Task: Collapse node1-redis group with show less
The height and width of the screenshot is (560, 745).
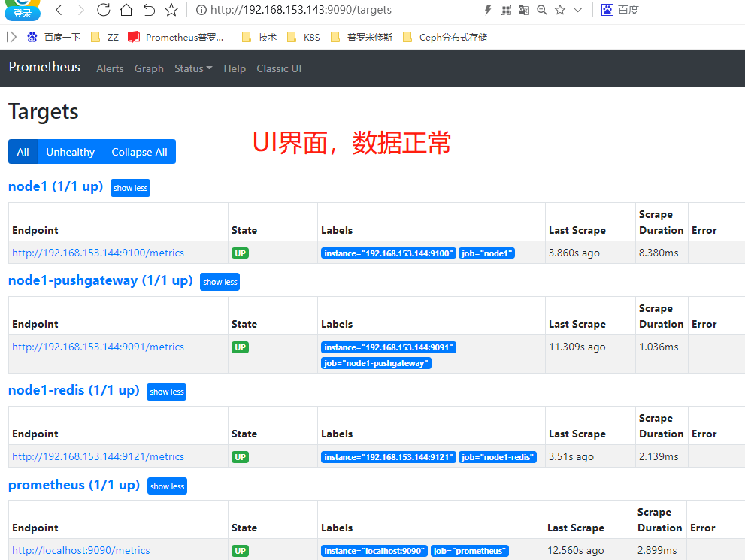Action: click(x=166, y=392)
